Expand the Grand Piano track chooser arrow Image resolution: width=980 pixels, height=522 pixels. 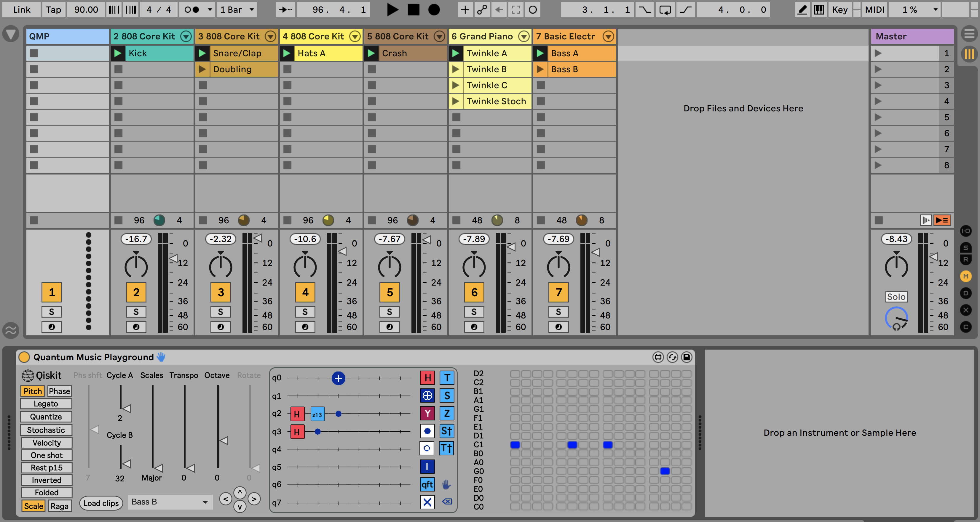tap(524, 36)
